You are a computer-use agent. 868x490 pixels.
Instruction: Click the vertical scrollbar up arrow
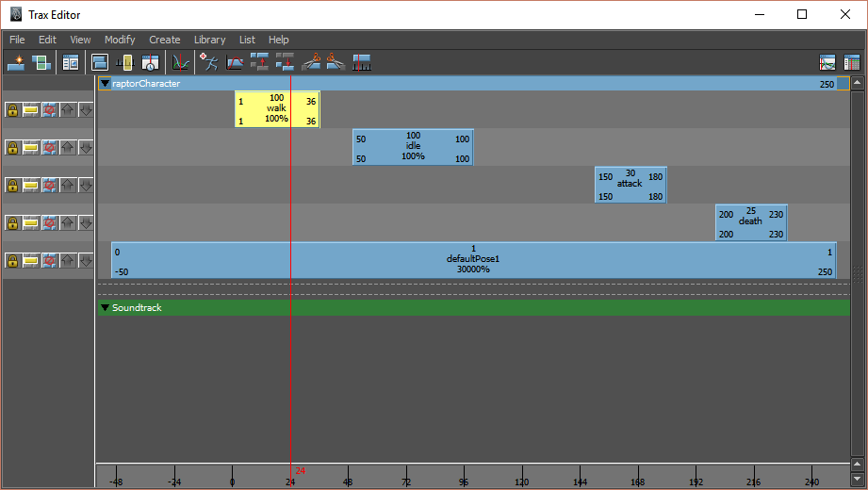click(857, 84)
